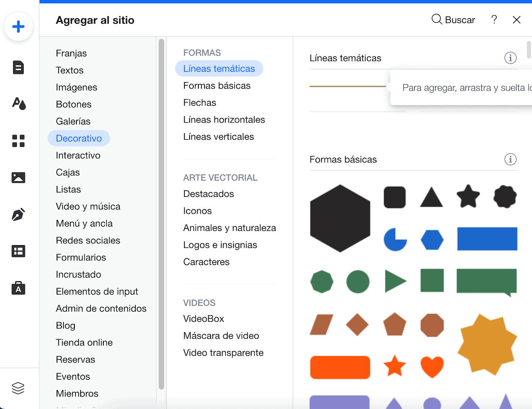Select the blue pie chart shape
Viewport: 532px width, 409px height.
point(395,239)
